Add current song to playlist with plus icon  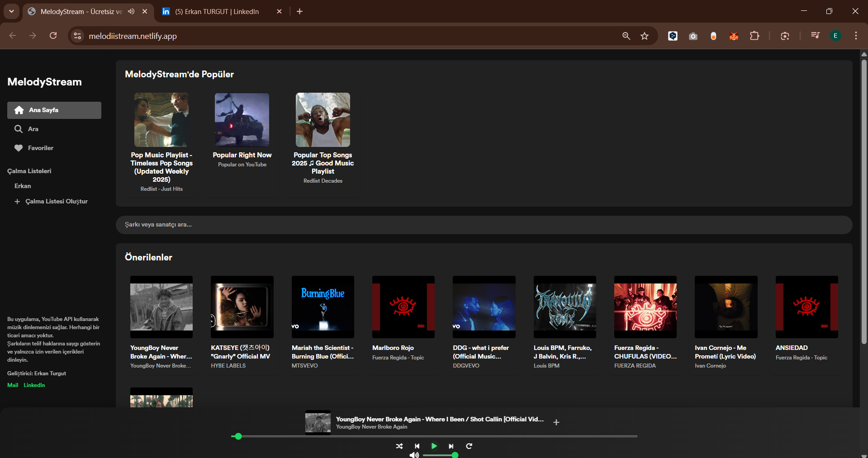pyautogui.click(x=556, y=422)
